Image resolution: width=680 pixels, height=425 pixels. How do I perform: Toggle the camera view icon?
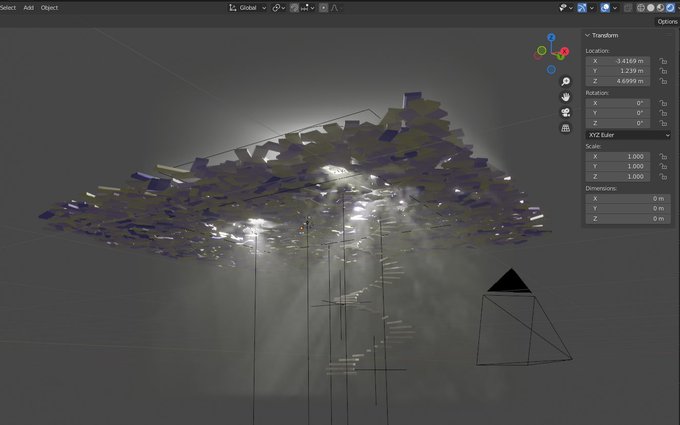[566, 113]
